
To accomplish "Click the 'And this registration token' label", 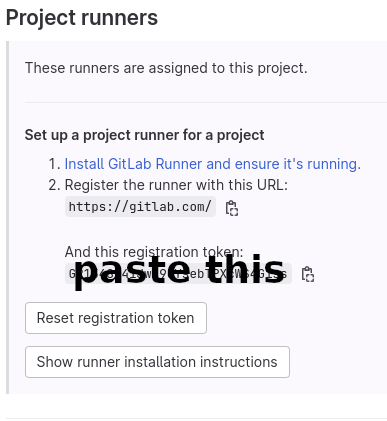I will pyautogui.click(x=154, y=252).
